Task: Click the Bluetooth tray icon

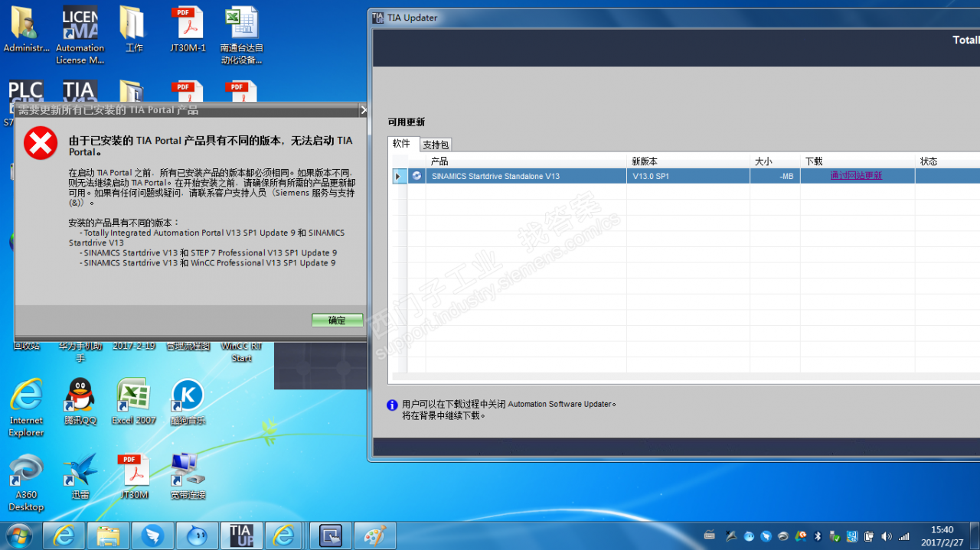Action: tap(818, 536)
